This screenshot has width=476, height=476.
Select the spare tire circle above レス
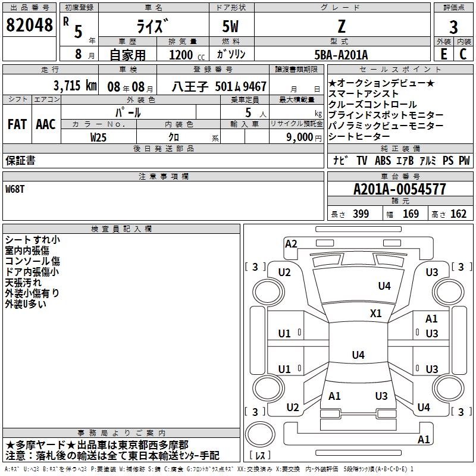click(260, 434)
